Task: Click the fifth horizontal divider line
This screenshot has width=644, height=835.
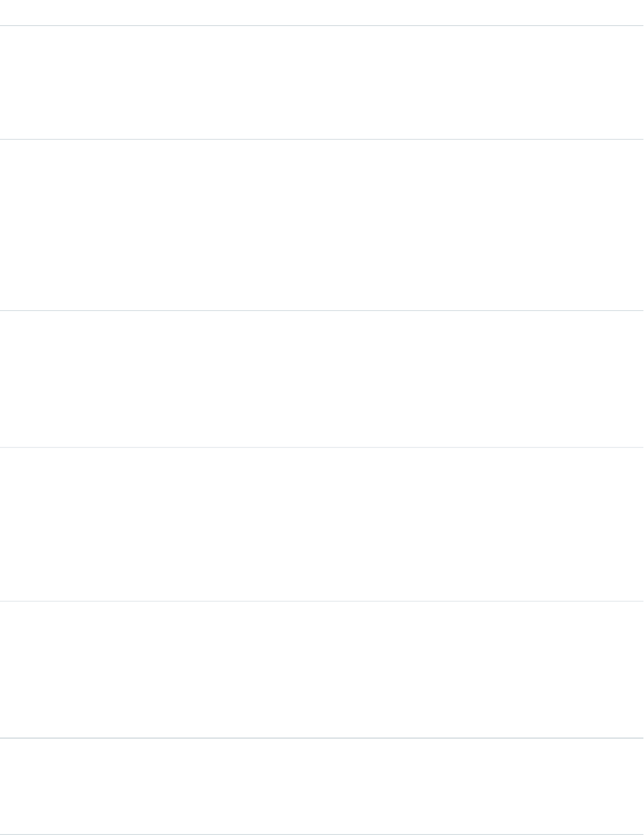Action: [322, 601]
